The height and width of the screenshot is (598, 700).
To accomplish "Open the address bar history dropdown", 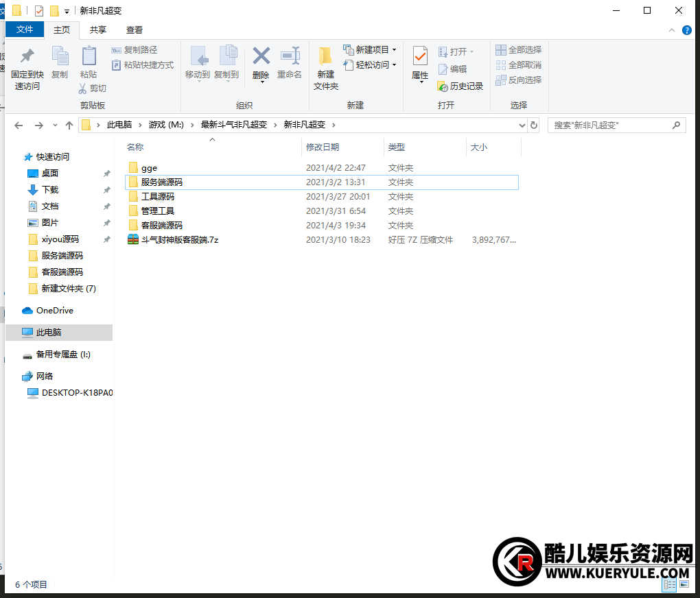I will (x=522, y=125).
